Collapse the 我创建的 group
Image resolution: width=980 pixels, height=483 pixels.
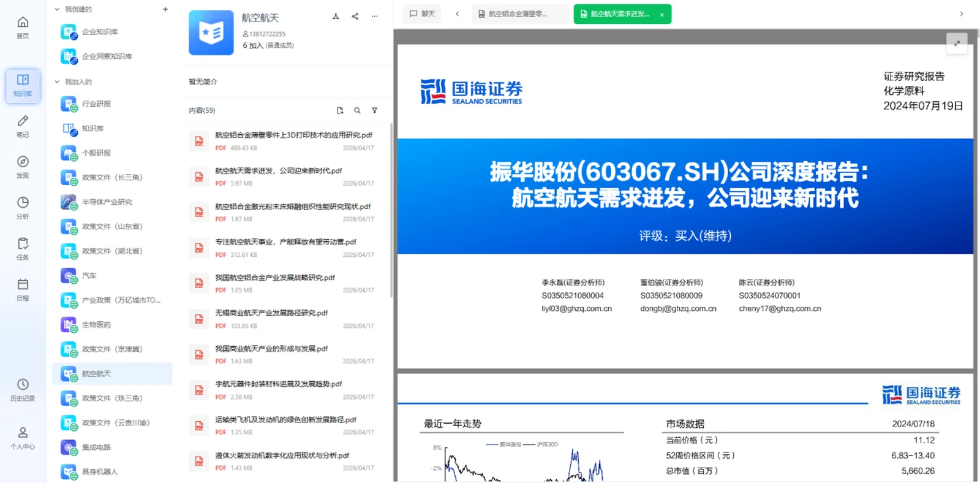click(57, 9)
